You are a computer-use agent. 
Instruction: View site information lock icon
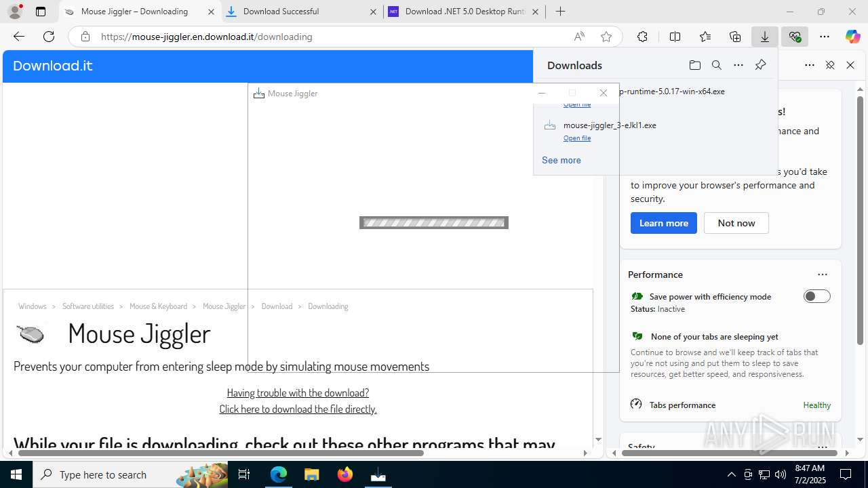85,37
